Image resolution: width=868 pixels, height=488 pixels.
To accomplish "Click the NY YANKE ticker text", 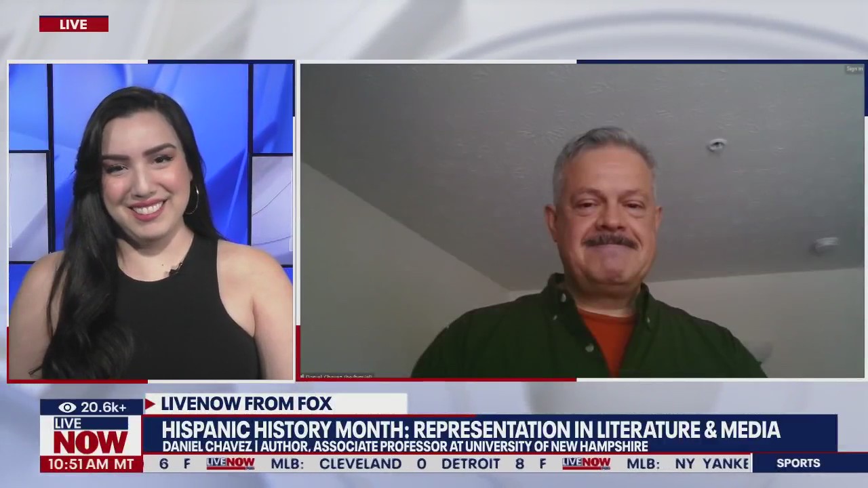I will (x=712, y=464).
